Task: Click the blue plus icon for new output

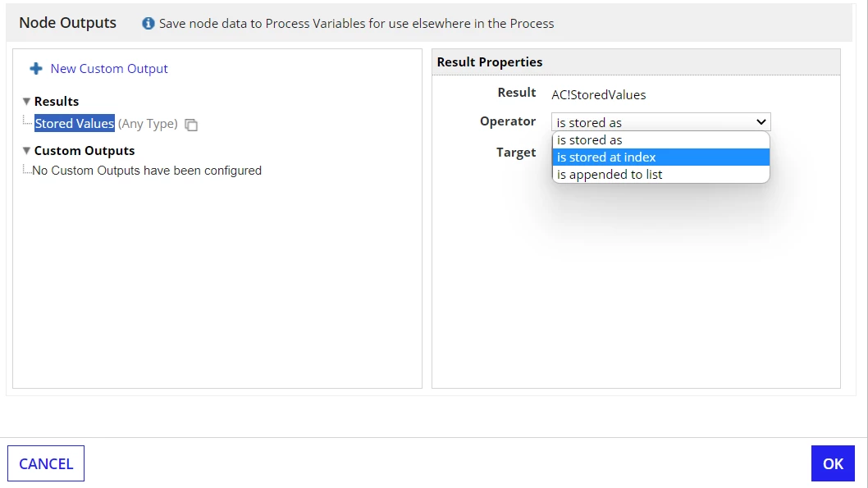Action: coord(36,69)
